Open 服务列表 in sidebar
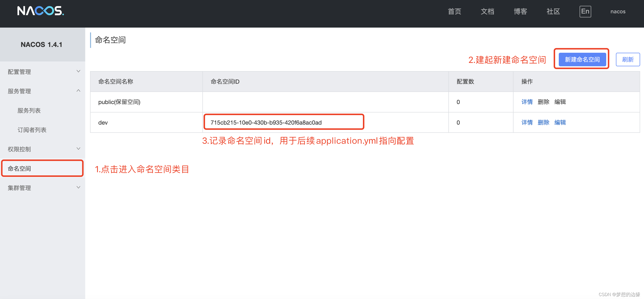Screen dimensions: 644x299 tap(29, 110)
